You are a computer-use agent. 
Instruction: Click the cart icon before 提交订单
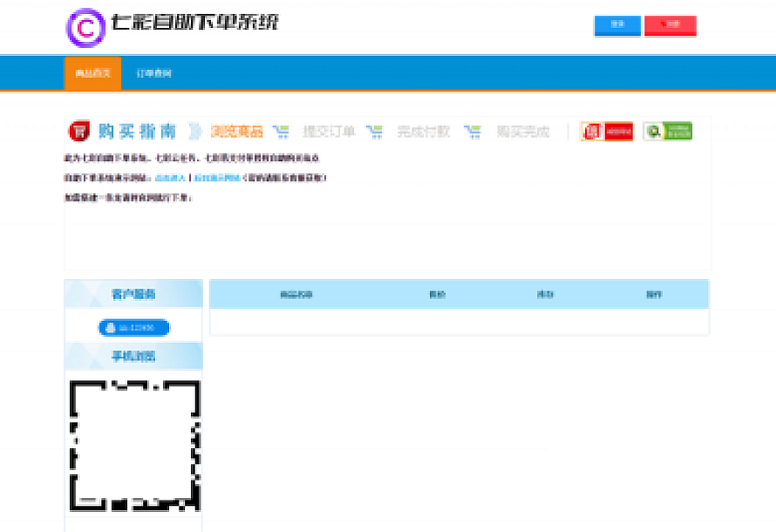pos(281,132)
